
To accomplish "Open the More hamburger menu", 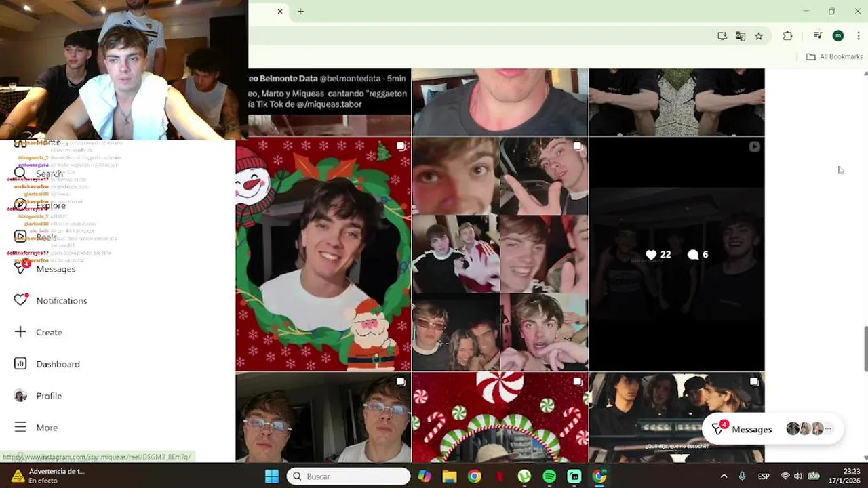I will (20, 427).
